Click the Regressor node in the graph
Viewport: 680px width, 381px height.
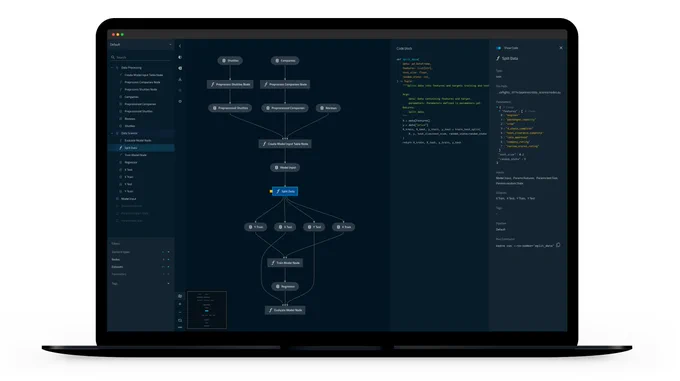pos(284,287)
